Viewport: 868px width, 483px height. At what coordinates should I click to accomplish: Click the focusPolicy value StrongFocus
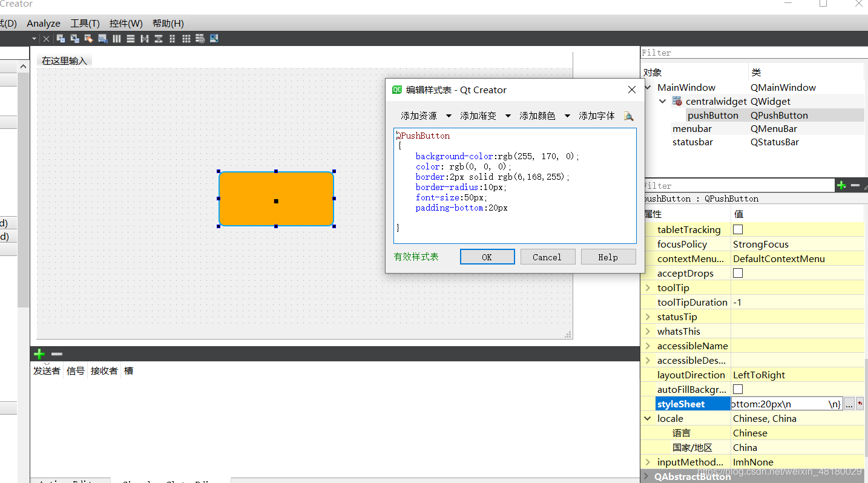click(x=761, y=244)
